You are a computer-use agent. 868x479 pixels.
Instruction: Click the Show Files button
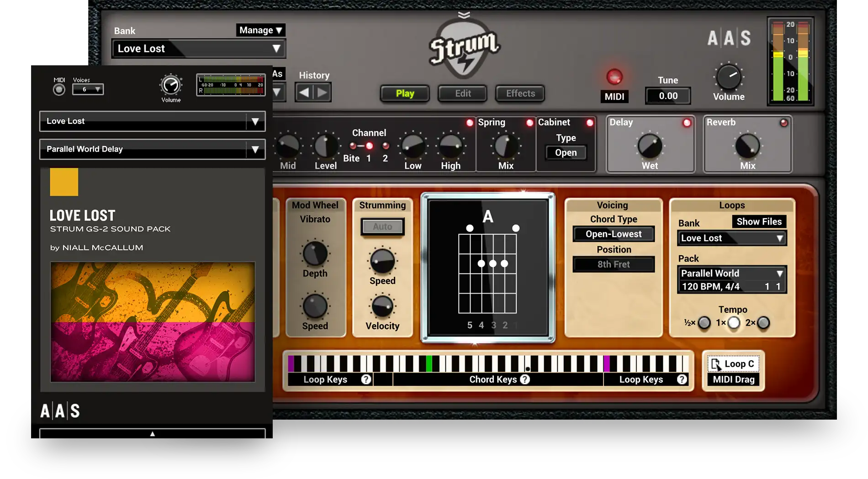coord(759,221)
